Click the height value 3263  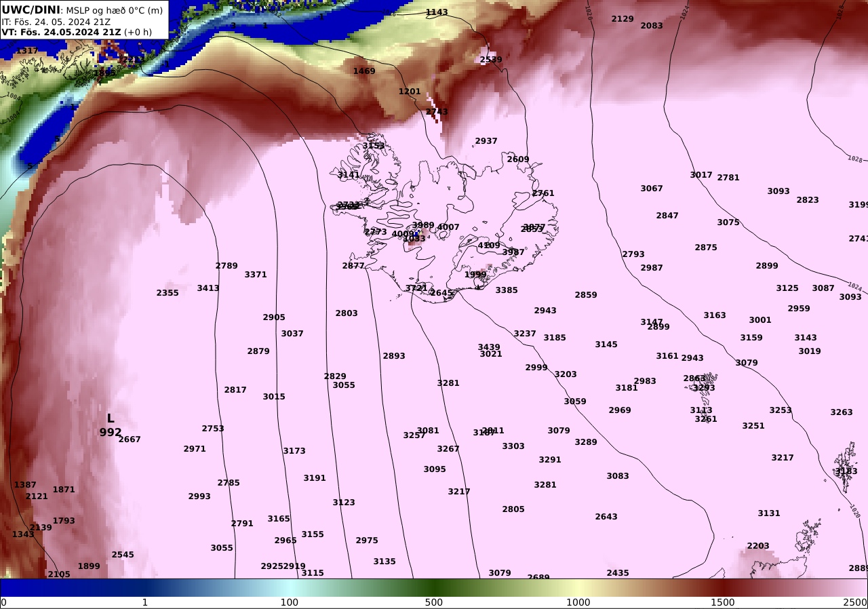pos(842,412)
